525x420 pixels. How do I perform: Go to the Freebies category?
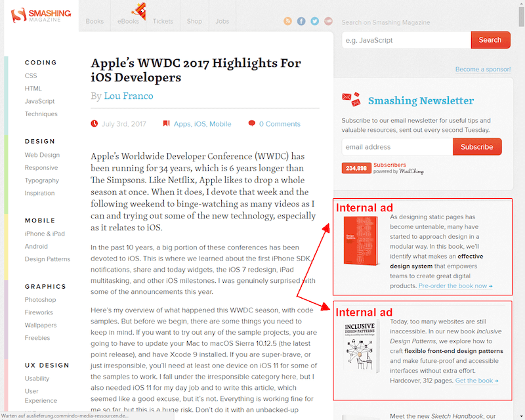click(x=37, y=338)
